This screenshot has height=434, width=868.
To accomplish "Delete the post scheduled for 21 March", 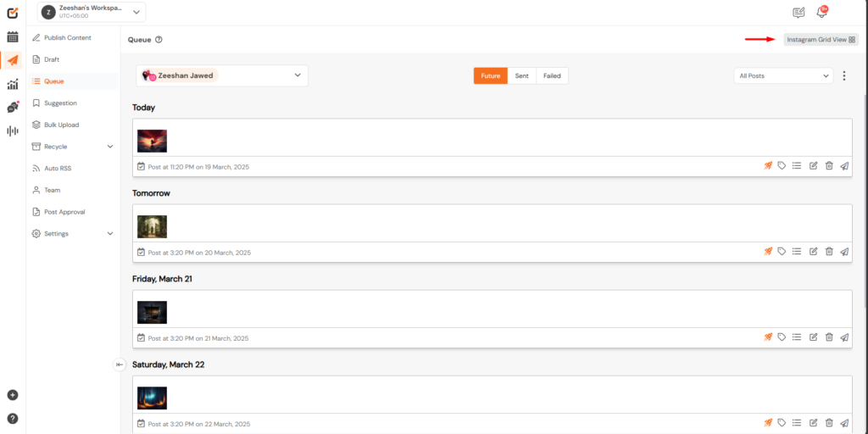I will [x=829, y=337].
